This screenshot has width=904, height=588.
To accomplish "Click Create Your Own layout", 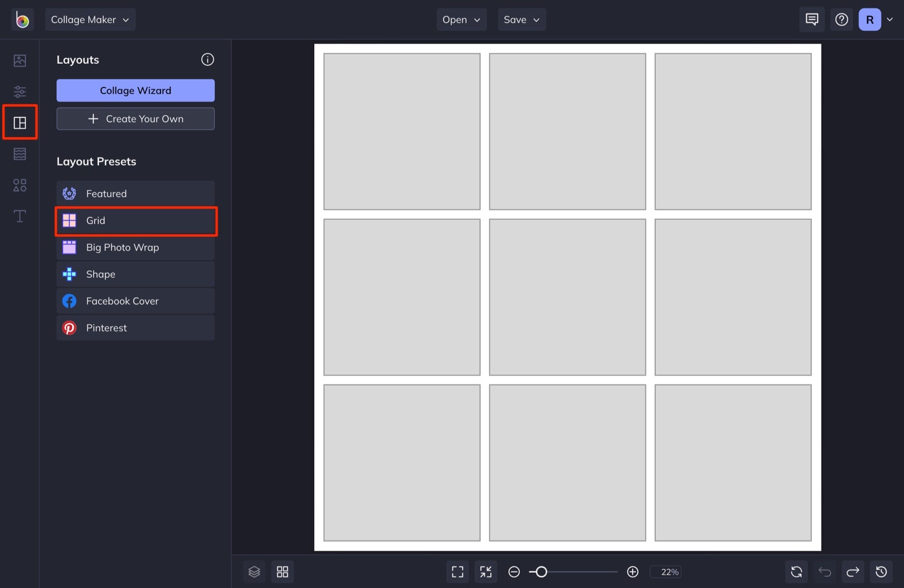I will tap(135, 119).
